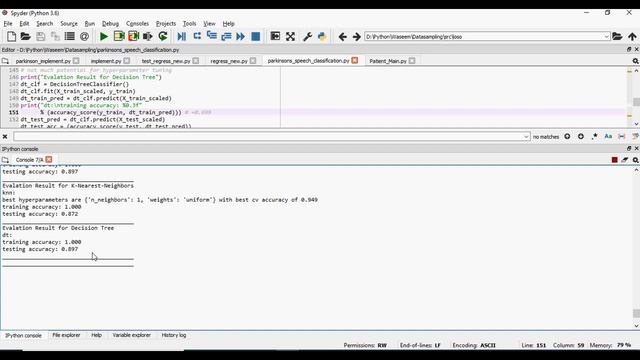Run the current cell icon

(119, 36)
